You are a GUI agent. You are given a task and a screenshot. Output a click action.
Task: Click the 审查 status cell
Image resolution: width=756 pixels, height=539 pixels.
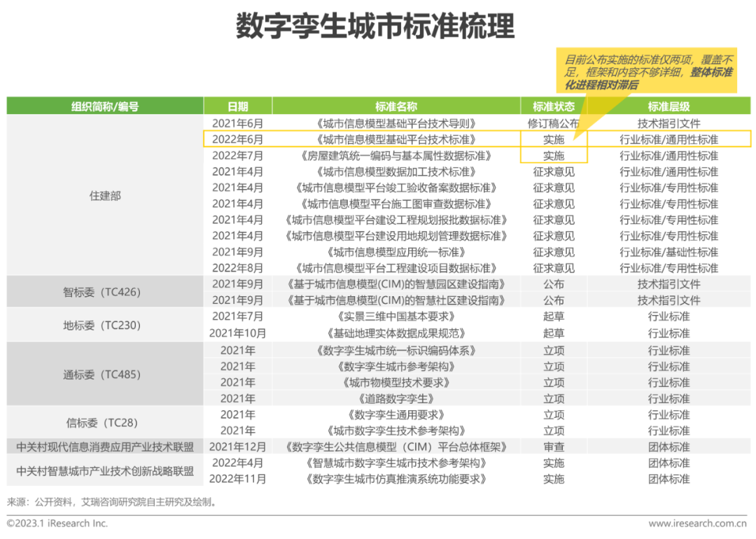(x=554, y=447)
